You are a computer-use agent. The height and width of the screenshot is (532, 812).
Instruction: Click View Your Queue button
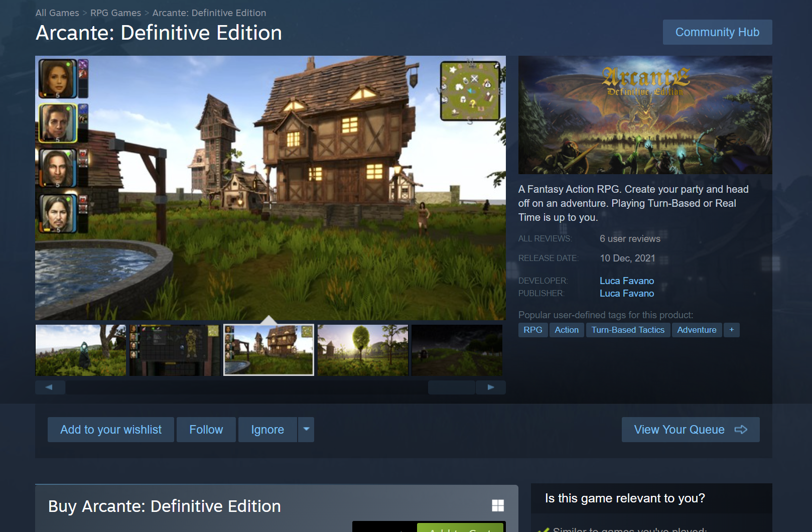(691, 430)
